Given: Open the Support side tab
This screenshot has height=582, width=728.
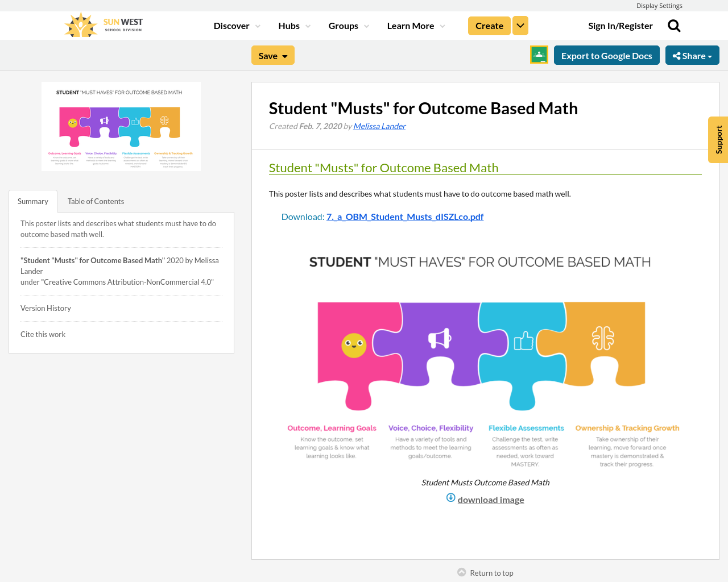Looking at the screenshot, I should click(x=718, y=139).
